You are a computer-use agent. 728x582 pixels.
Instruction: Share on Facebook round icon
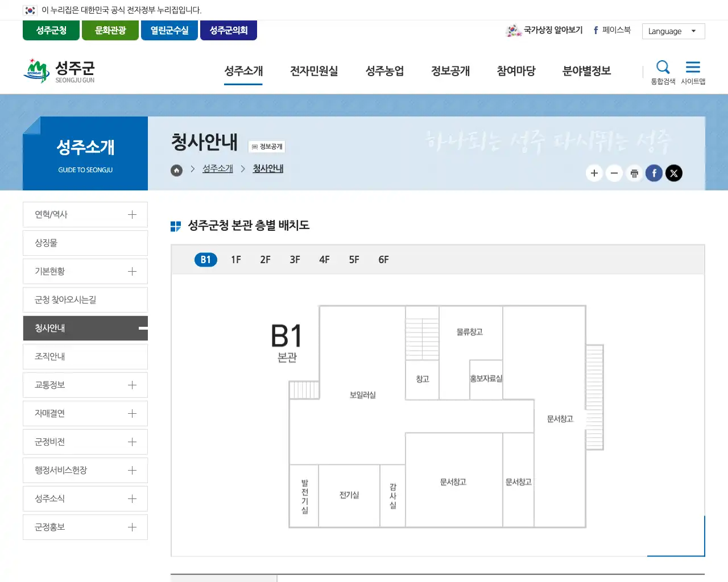coord(654,173)
